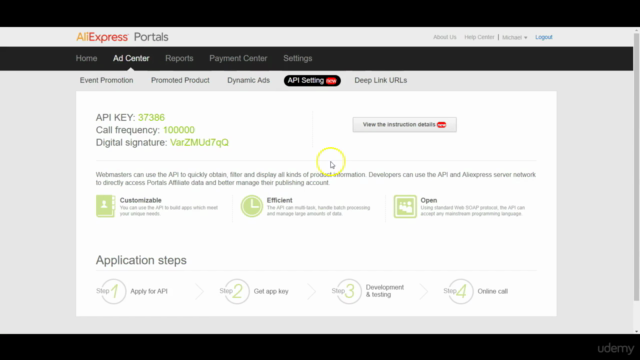Click the Customizable address book icon

point(105,206)
